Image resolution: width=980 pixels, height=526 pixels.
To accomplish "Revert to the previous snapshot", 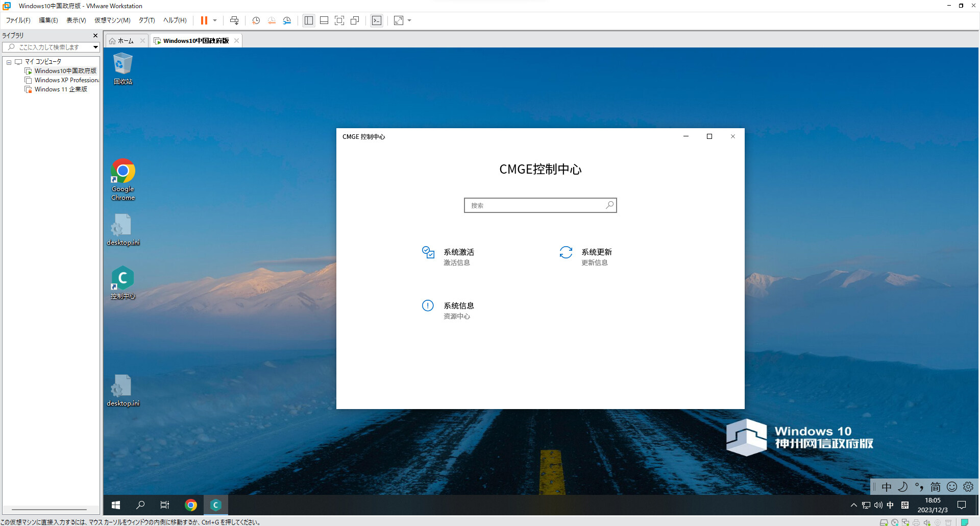I will [x=272, y=20].
